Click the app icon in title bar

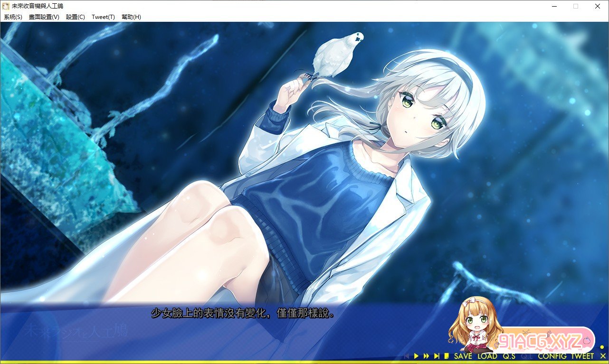[6, 6]
